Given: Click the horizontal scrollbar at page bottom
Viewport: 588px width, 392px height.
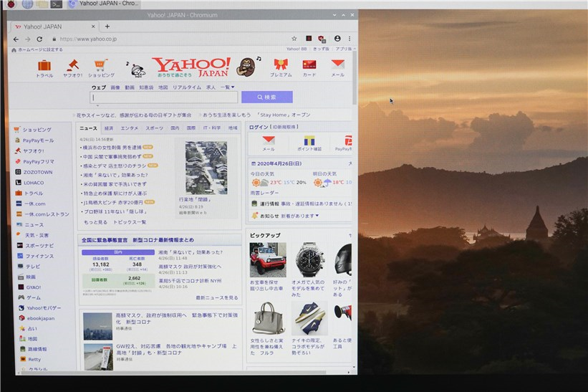Looking at the screenshot, I should click(x=173, y=373).
